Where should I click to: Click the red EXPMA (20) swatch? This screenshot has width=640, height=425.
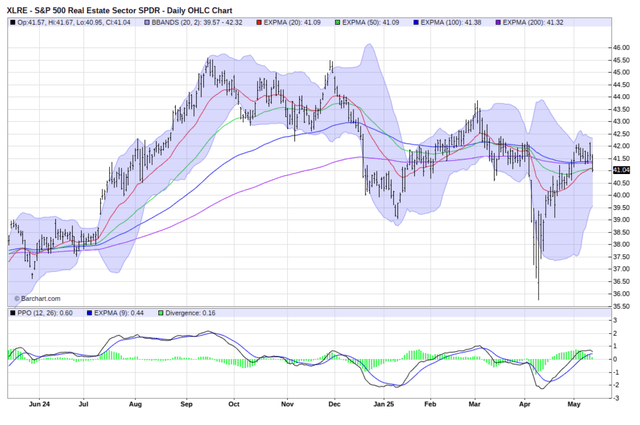(259, 22)
